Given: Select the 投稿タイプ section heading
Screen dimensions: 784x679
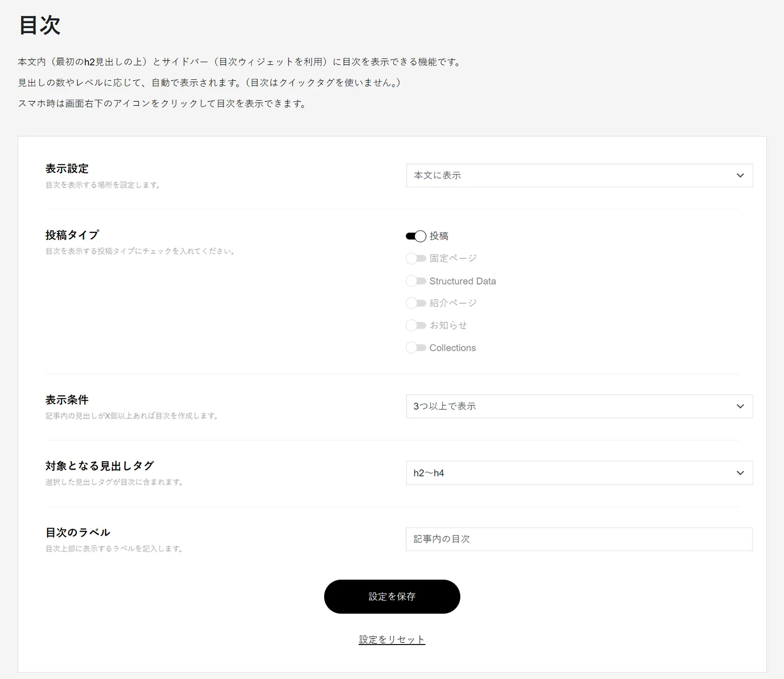Looking at the screenshot, I should (71, 235).
